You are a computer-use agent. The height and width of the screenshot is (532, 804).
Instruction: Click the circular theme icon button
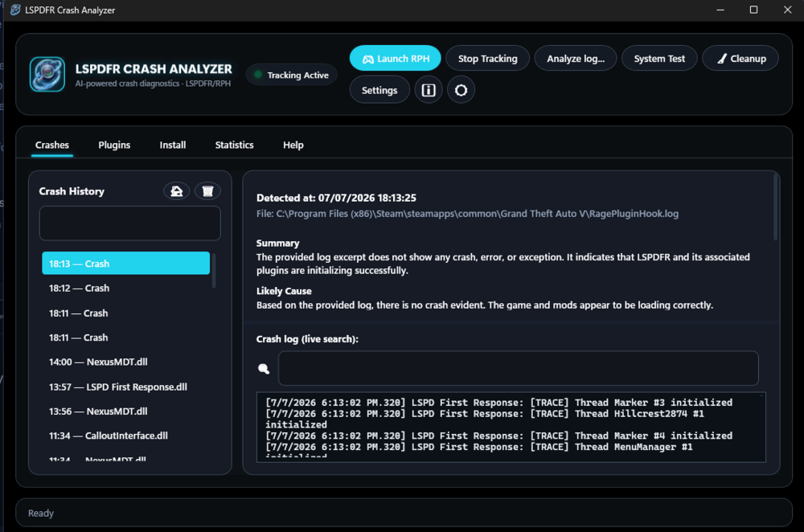[461, 90]
